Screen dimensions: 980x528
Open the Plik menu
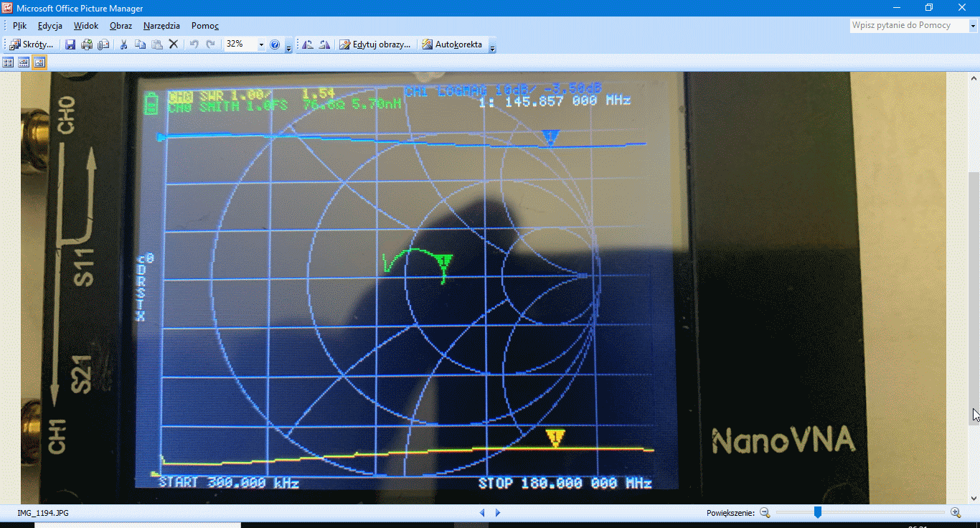coord(19,26)
